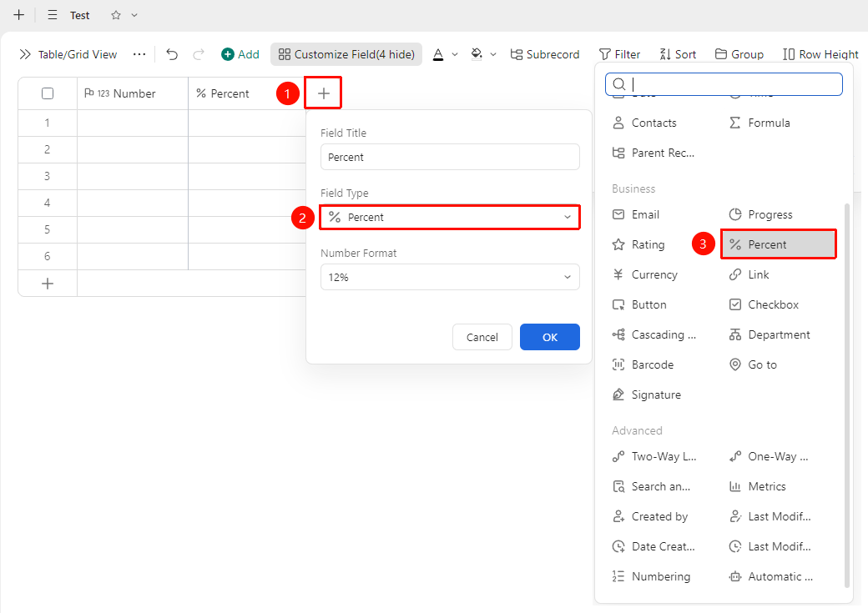Image resolution: width=868 pixels, height=613 pixels.
Task: Star the Test document as favorite
Action: [x=116, y=15]
